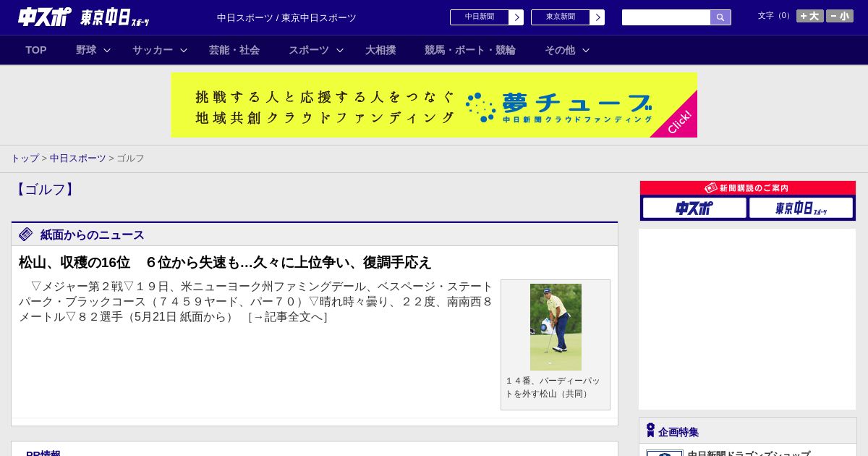Click the 文字（0） font size label
The image size is (868, 456).
[x=775, y=16]
